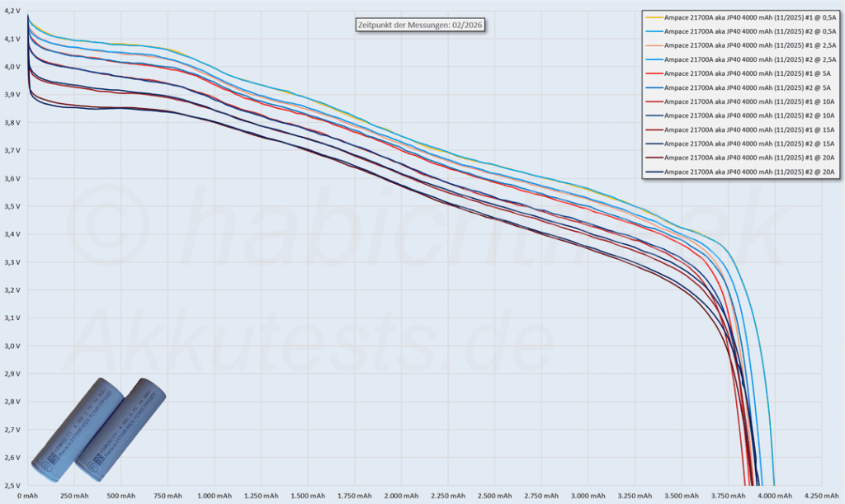Click the dark blue swatch for #2 @ 20A
Screen dimensions: 845x504
point(653,172)
